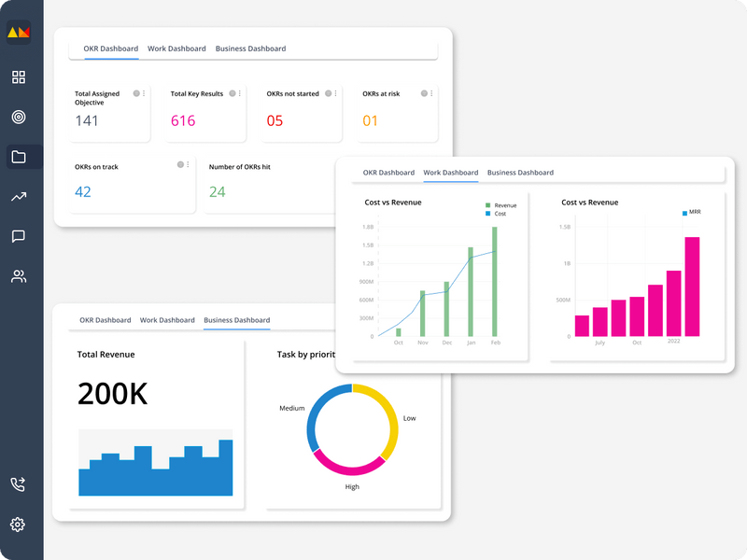This screenshot has height=560, width=747.
Task: Select OKR Dashboard tab in the chart panel
Action: 388,173
